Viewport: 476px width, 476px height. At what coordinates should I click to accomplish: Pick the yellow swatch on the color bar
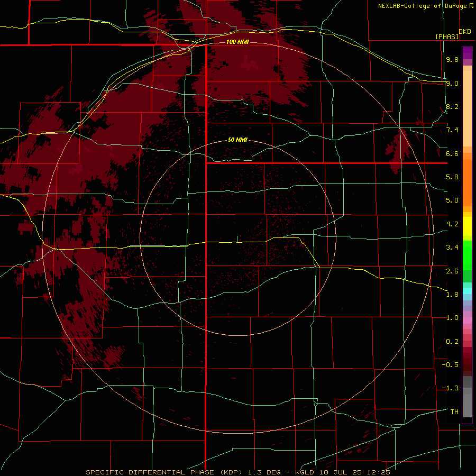467,226
